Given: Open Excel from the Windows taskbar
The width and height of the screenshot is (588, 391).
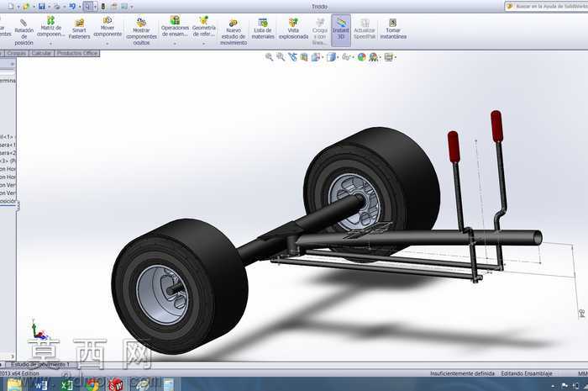Looking at the screenshot, I should tap(66, 384).
